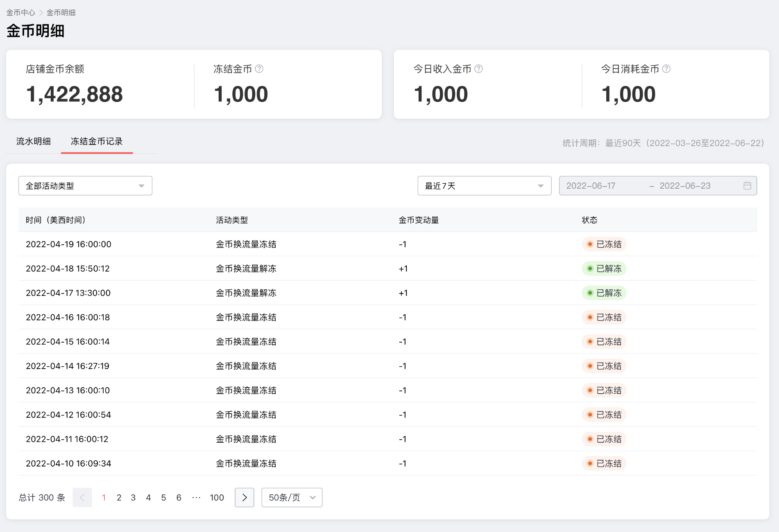Open the calendar icon in date range field
The width and height of the screenshot is (779, 532).
(x=747, y=186)
